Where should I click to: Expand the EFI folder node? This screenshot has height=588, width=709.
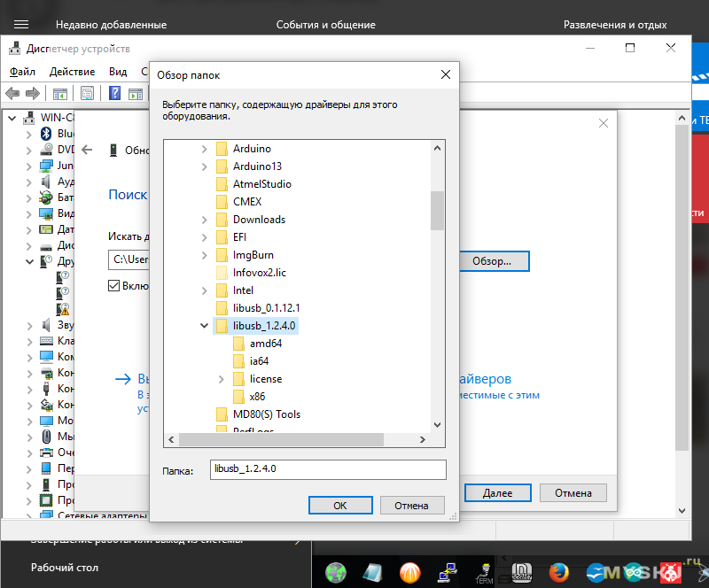205,237
